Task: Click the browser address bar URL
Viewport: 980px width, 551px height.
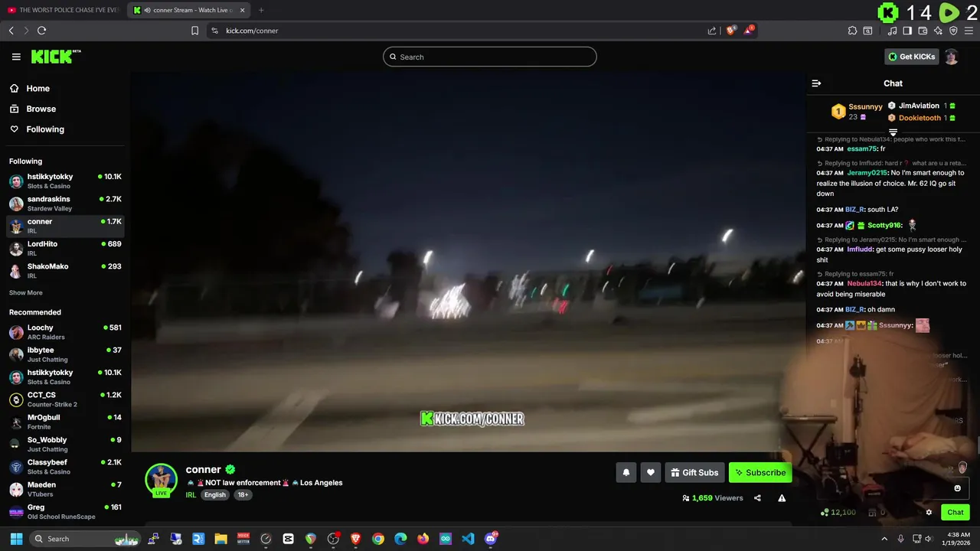Action: tap(252, 31)
